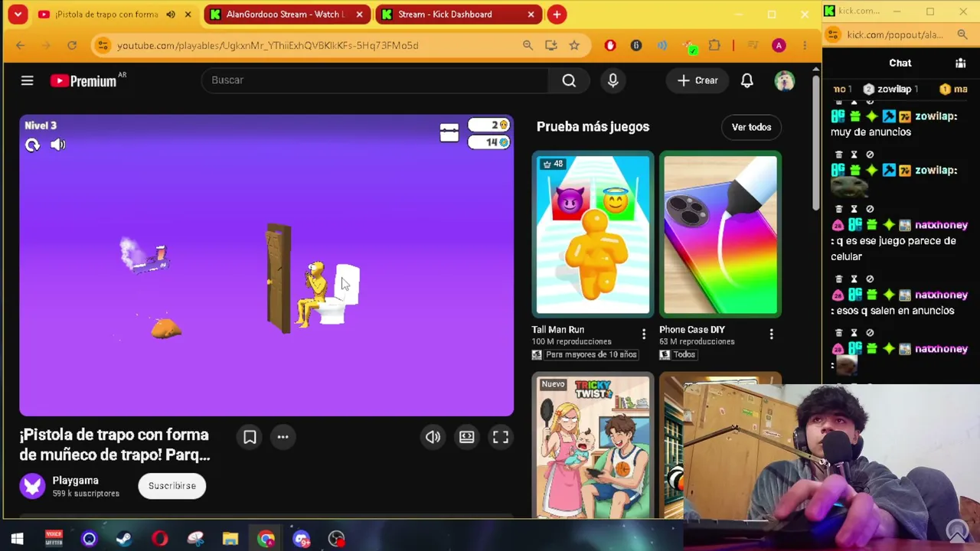Open the treasure chest icon in the game
The height and width of the screenshot is (551, 980).
449,133
